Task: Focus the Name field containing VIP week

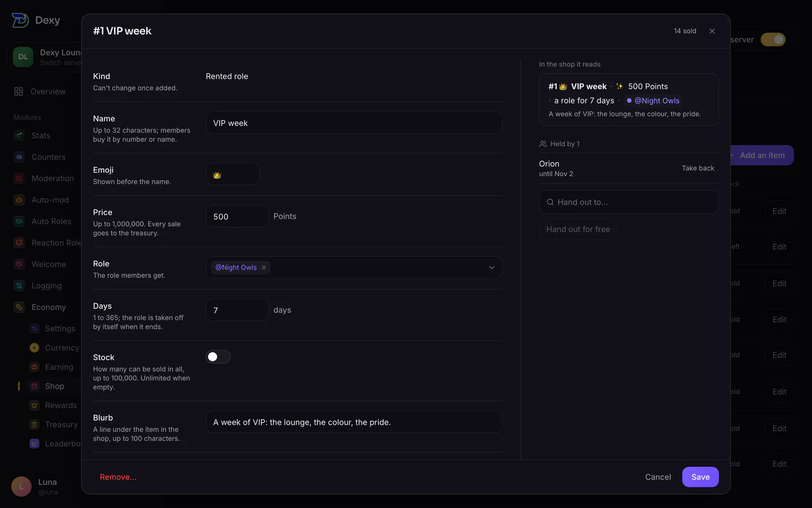Action: click(x=354, y=123)
